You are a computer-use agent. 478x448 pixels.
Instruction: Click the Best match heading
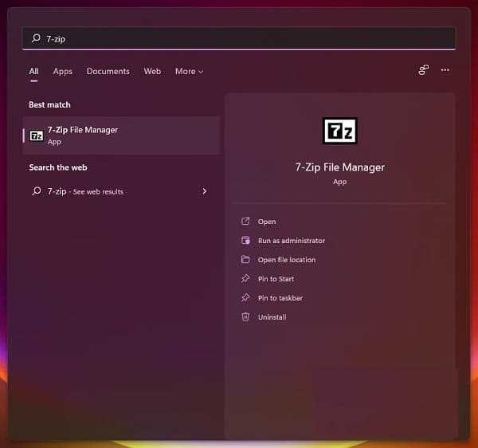click(49, 104)
